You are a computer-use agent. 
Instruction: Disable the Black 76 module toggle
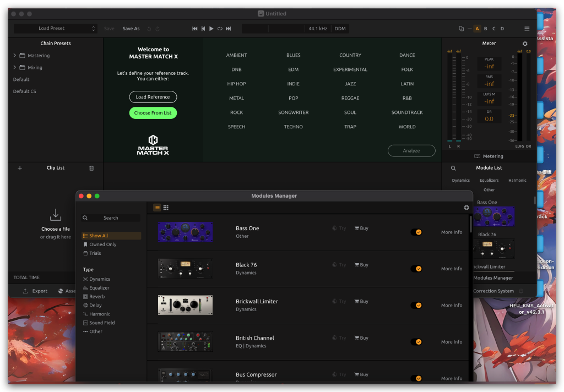[x=416, y=269]
